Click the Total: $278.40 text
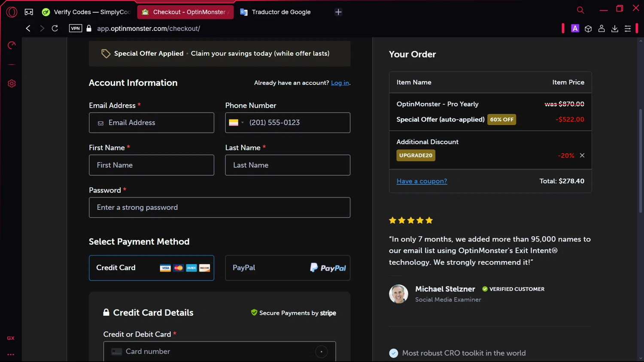 coord(562,181)
